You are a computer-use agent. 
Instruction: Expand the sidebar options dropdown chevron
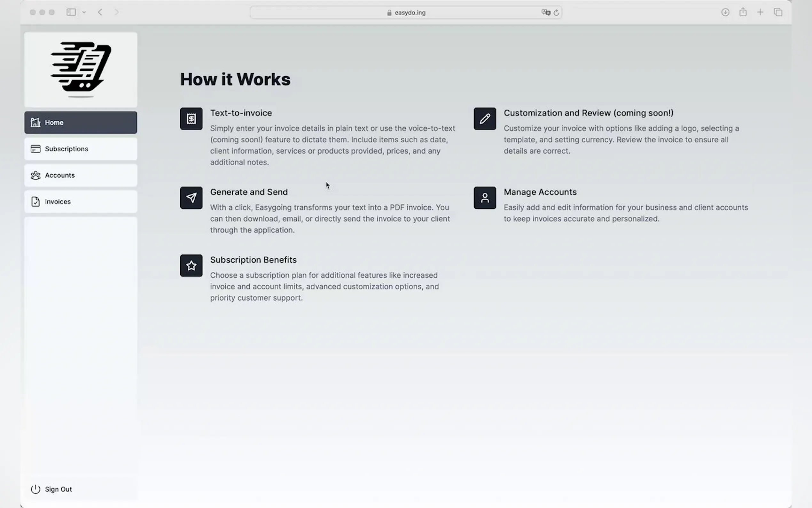84,12
